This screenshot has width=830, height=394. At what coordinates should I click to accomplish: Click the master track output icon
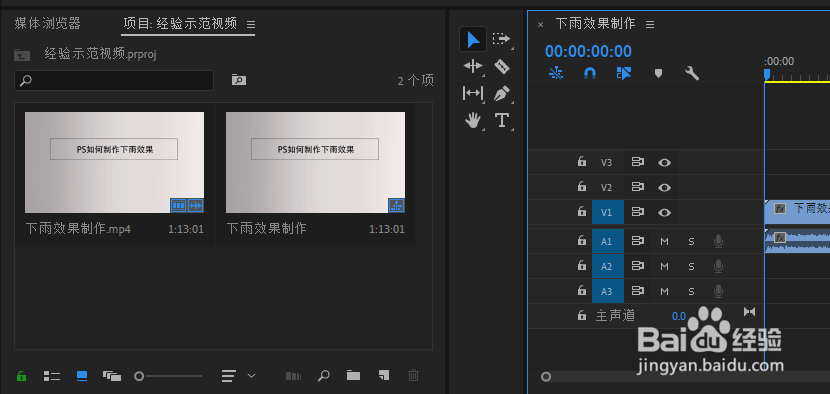tap(749, 311)
